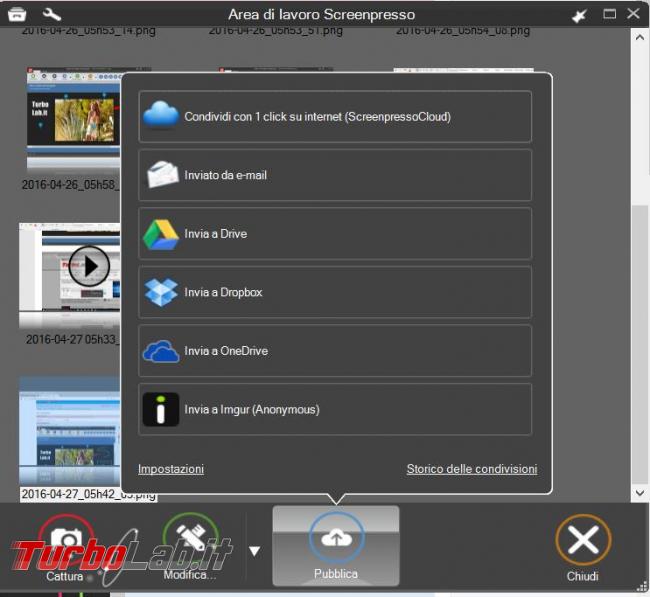Click the Pubblica upload button
Image resolution: width=650 pixels, height=597 pixels.
pos(336,545)
